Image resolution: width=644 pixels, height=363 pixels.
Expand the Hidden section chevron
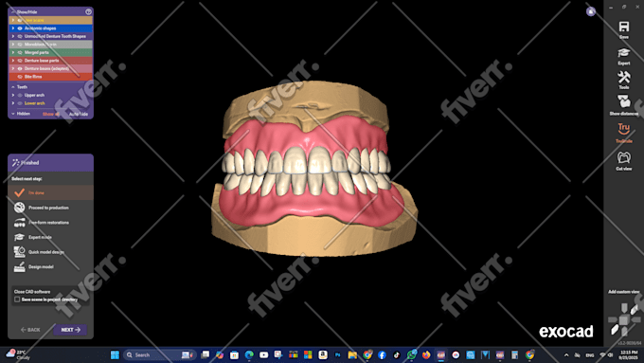pos(13,114)
